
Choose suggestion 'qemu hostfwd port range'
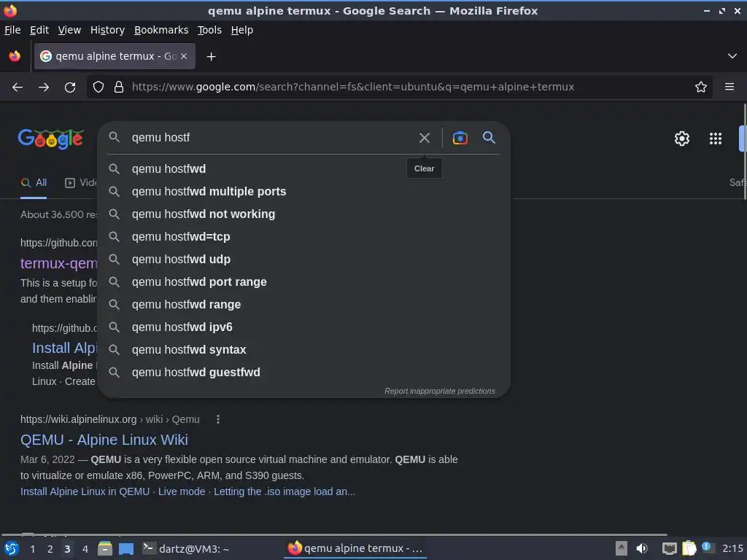304,282
